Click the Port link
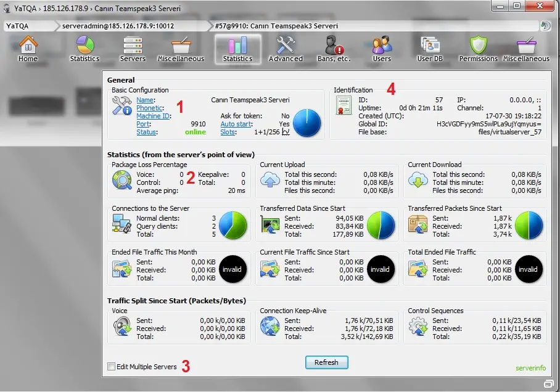 (x=142, y=124)
